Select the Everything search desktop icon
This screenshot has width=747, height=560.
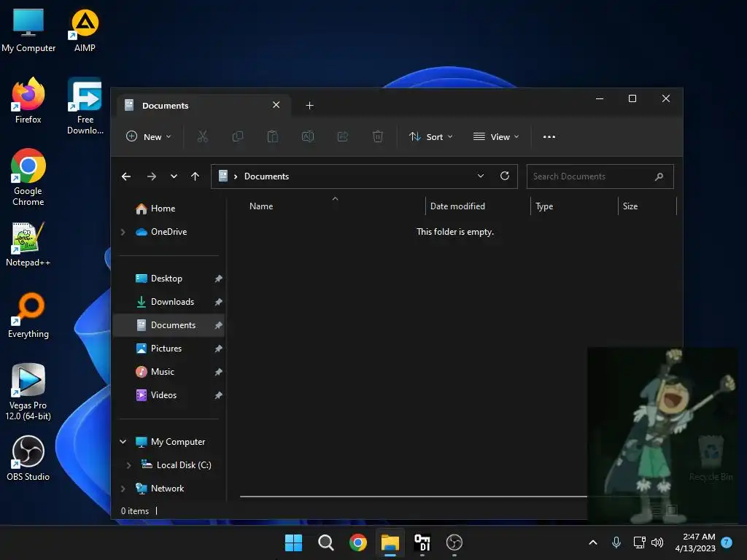tap(28, 316)
